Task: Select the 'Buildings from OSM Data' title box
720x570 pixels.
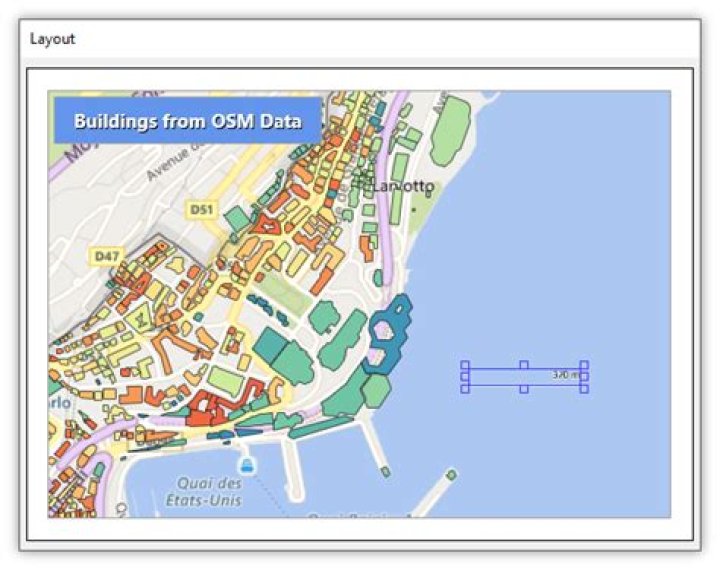Action: point(188,121)
